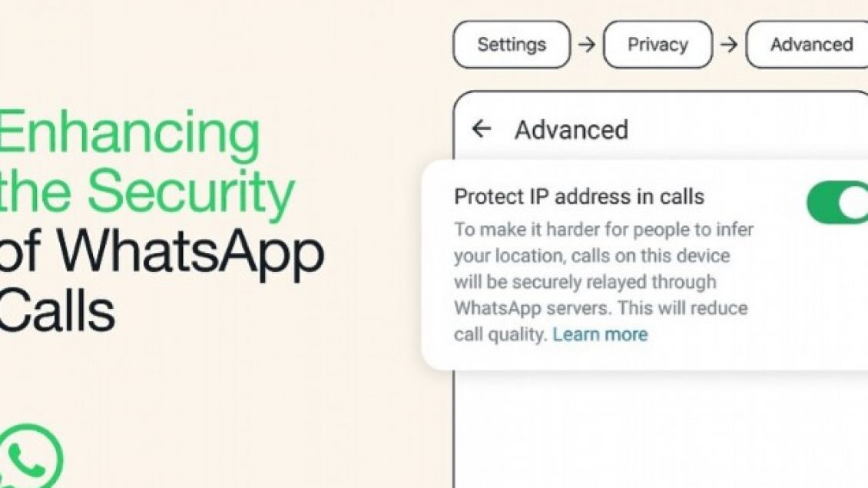Click the Advanced screen header title
This screenshot has height=488, width=868.
point(571,130)
